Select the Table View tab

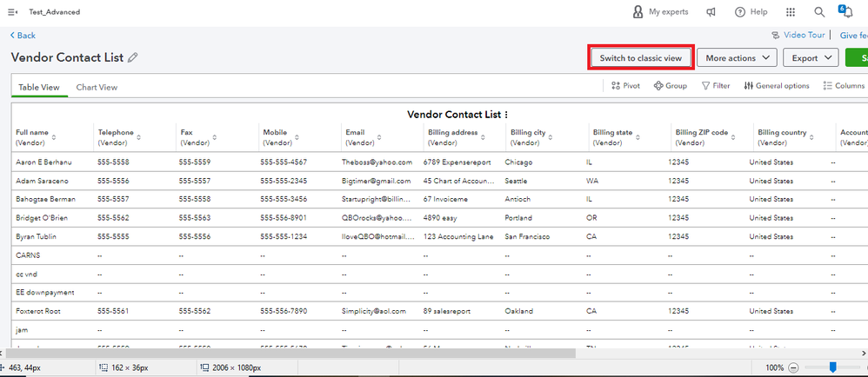coord(39,87)
